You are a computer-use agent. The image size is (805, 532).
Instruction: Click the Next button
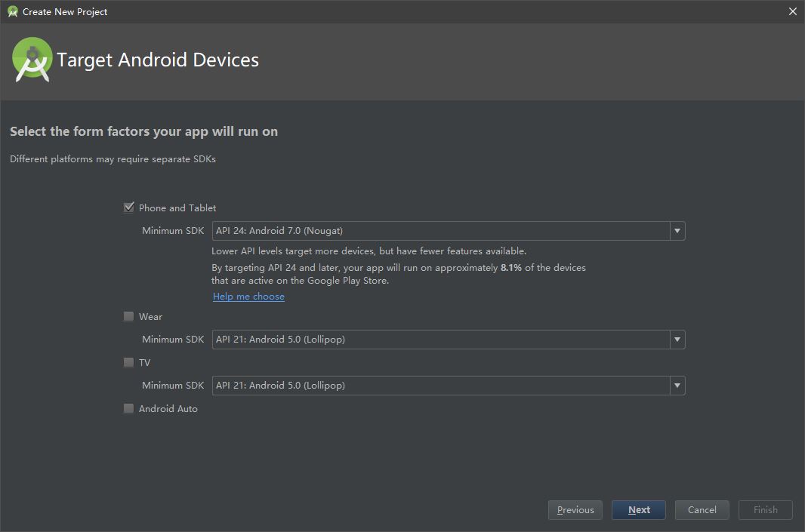(x=638, y=509)
